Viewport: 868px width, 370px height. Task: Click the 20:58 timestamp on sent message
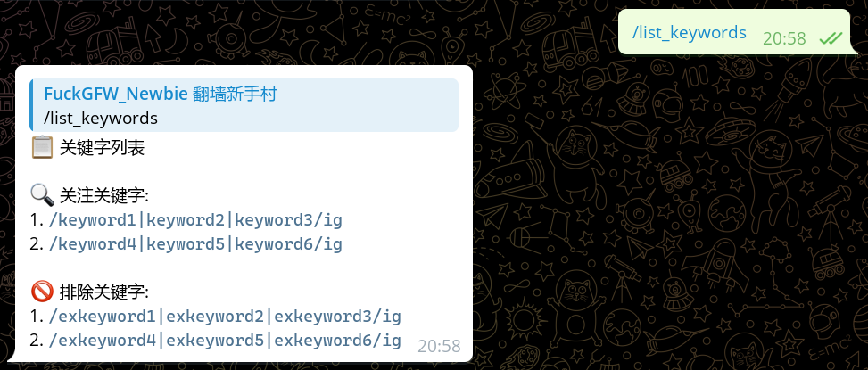click(x=784, y=38)
